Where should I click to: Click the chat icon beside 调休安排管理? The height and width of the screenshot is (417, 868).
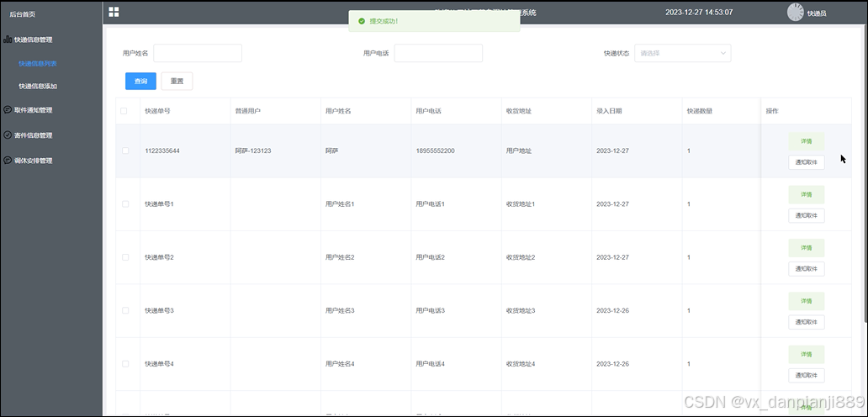tap(8, 161)
